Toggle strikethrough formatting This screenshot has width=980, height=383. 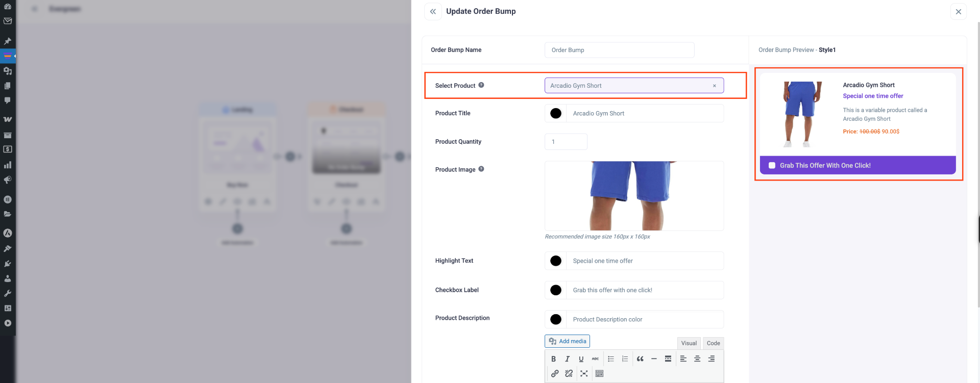click(595, 359)
